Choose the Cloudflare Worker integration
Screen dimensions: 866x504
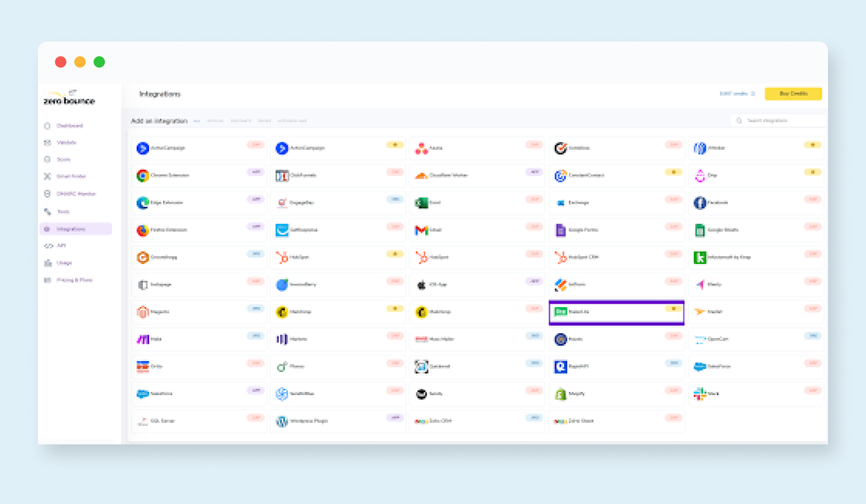pyautogui.click(x=476, y=176)
